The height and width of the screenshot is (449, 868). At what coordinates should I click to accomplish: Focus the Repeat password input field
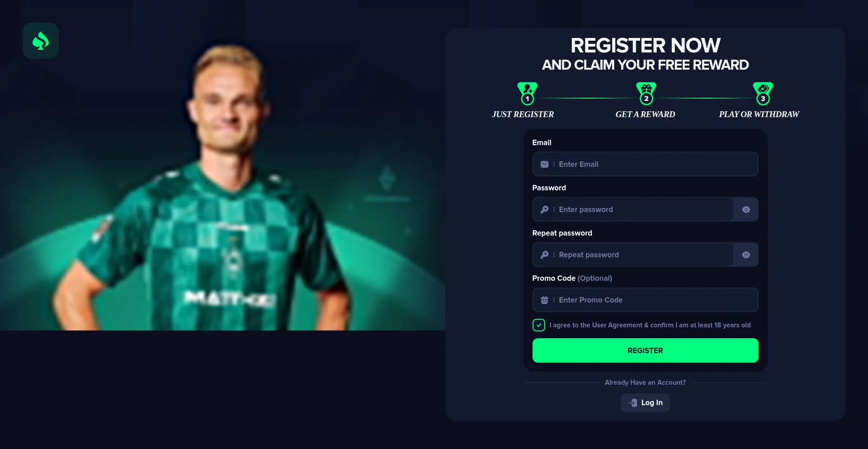click(633, 255)
